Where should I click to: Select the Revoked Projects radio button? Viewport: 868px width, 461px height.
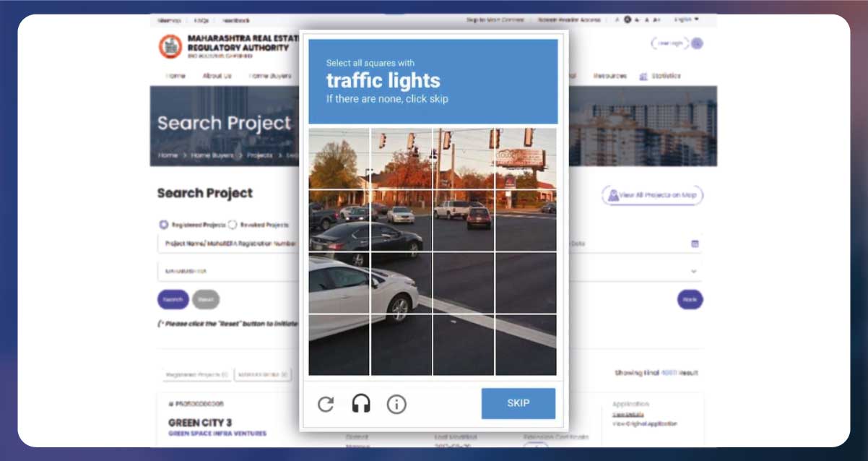233,225
